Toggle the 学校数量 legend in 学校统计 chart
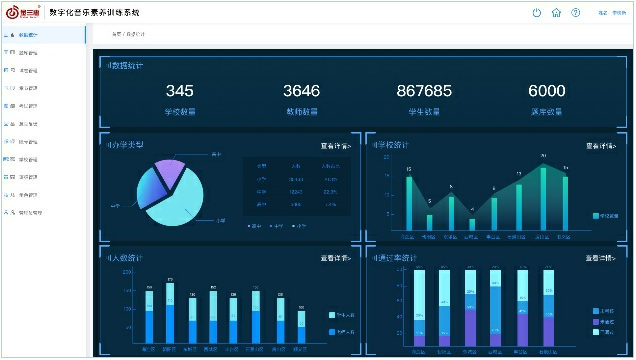The image size is (636, 360). click(x=605, y=216)
